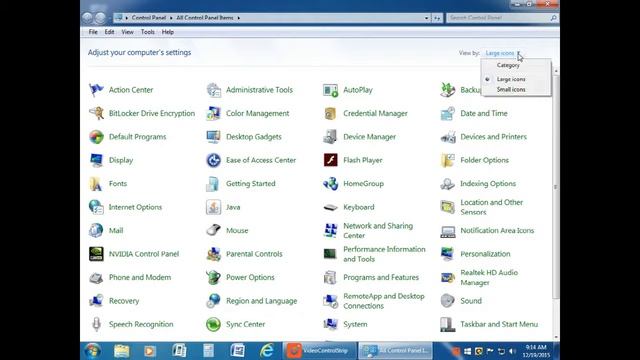Open the Region and Language link
The width and height of the screenshot is (640, 360).
click(262, 301)
